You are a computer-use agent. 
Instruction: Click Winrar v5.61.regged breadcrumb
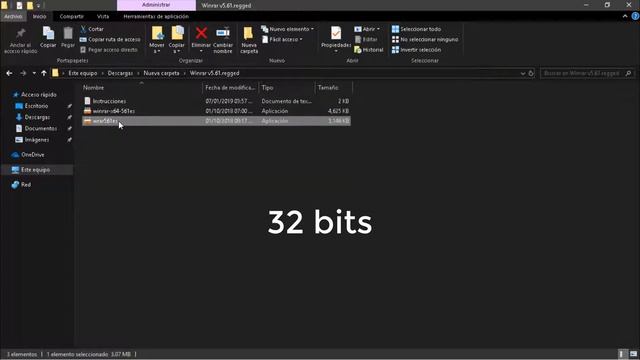[x=214, y=73]
